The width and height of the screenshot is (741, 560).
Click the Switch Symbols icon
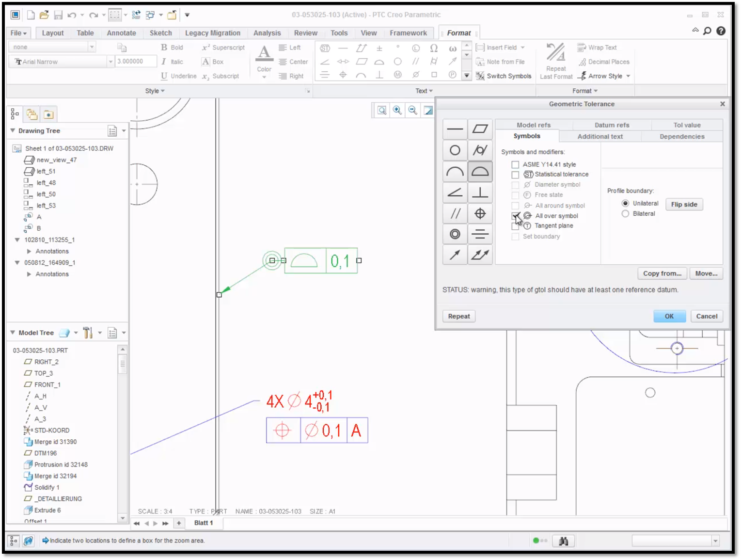click(480, 76)
